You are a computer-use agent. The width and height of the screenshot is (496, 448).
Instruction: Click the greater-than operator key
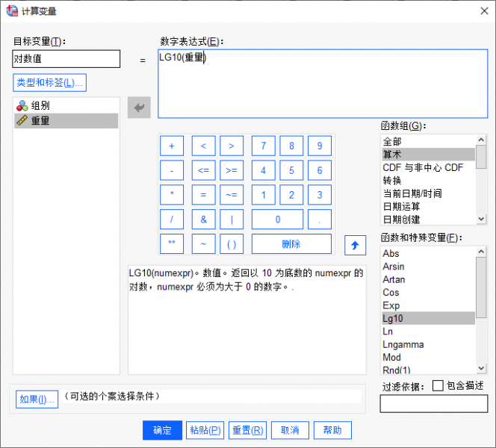tap(232, 146)
